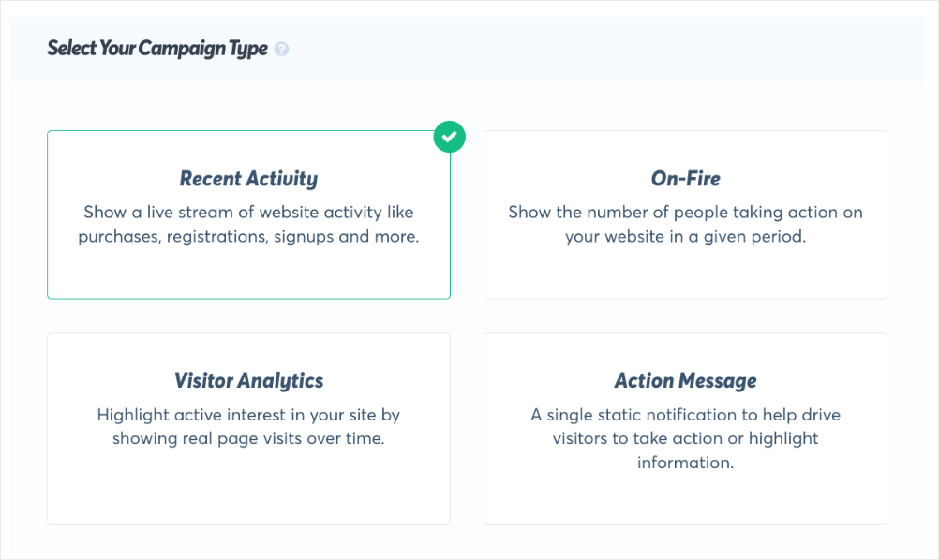Click 'showing real page visits over time' line
This screenshot has width=939, height=560.
pos(248,438)
